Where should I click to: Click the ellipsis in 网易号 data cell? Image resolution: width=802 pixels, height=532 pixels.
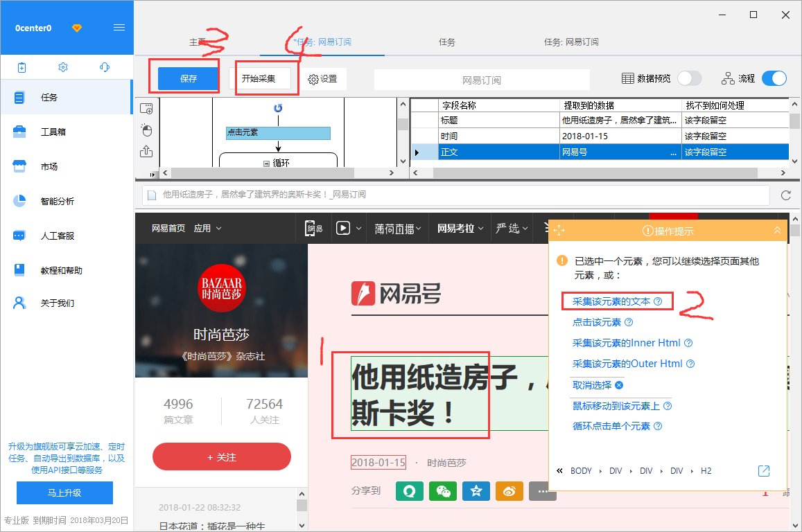673,152
